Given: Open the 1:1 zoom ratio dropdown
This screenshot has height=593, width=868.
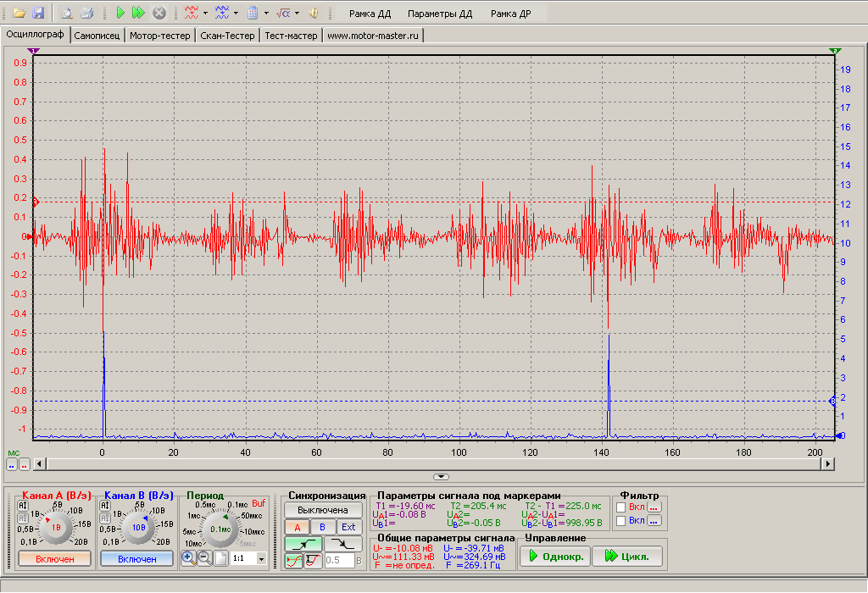Looking at the screenshot, I should click(262, 559).
